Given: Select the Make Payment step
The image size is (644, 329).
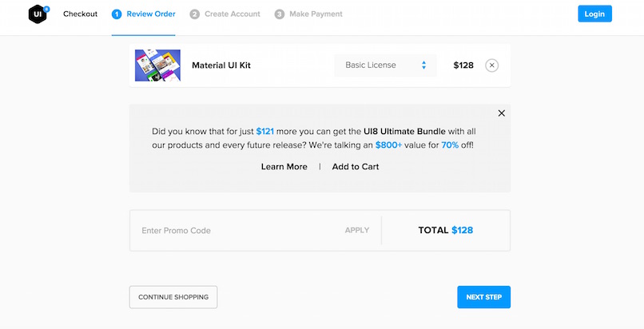Looking at the screenshot, I should pos(316,14).
